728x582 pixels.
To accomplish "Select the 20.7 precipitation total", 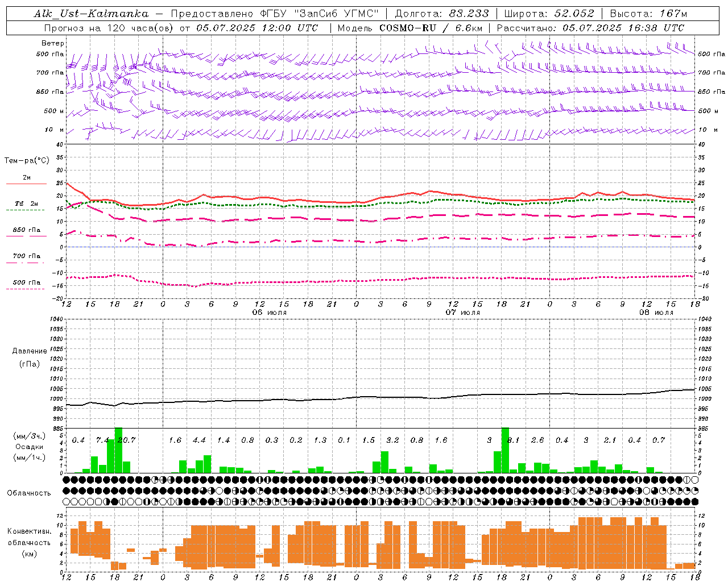I will pos(126,440).
